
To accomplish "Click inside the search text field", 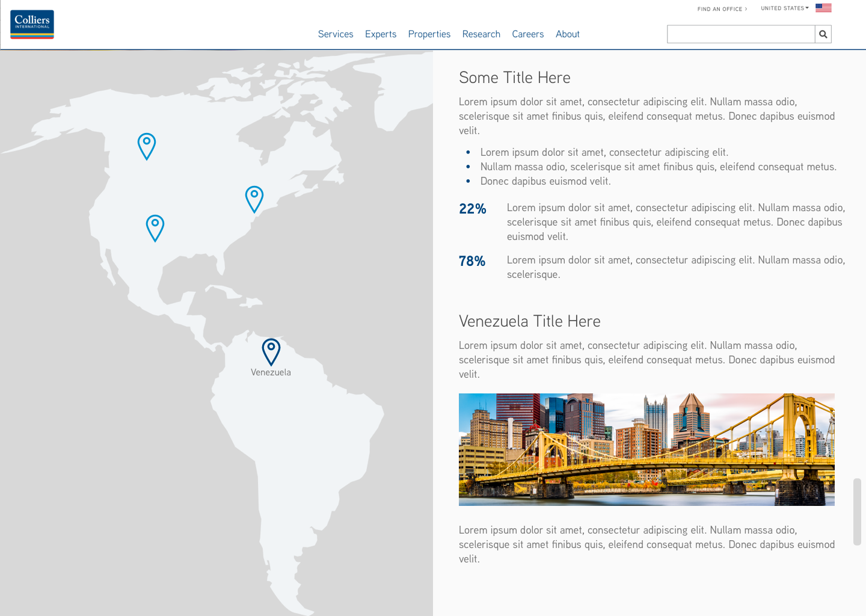I will (740, 34).
